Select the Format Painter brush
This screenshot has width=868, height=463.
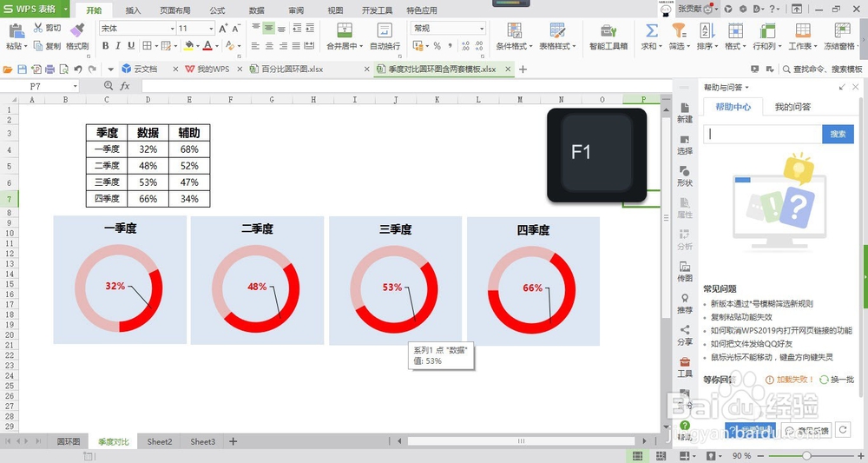click(x=77, y=30)
